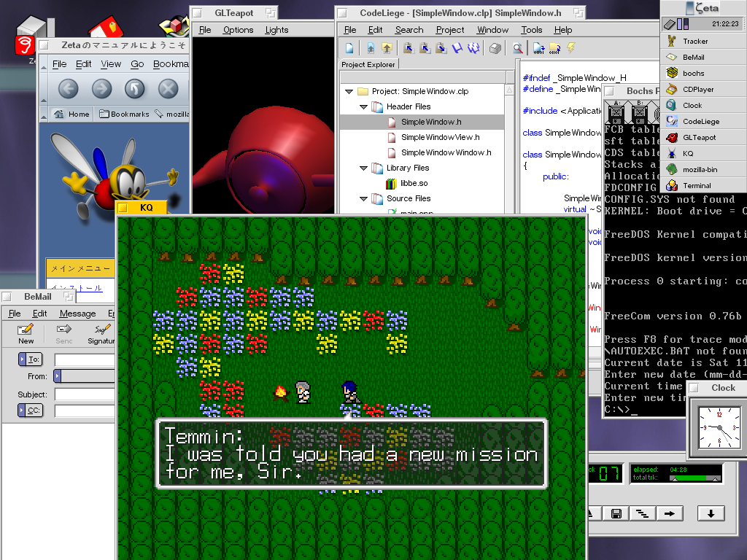
Task: Click the Home button in browser toolbar
Action: point(72,114)
